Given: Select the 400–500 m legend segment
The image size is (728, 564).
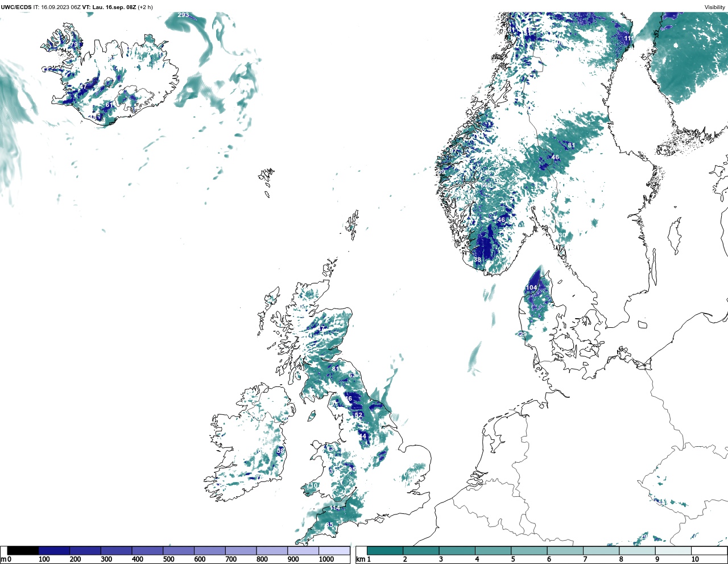Looking at the screenshot, I should [x=147, y=550].
